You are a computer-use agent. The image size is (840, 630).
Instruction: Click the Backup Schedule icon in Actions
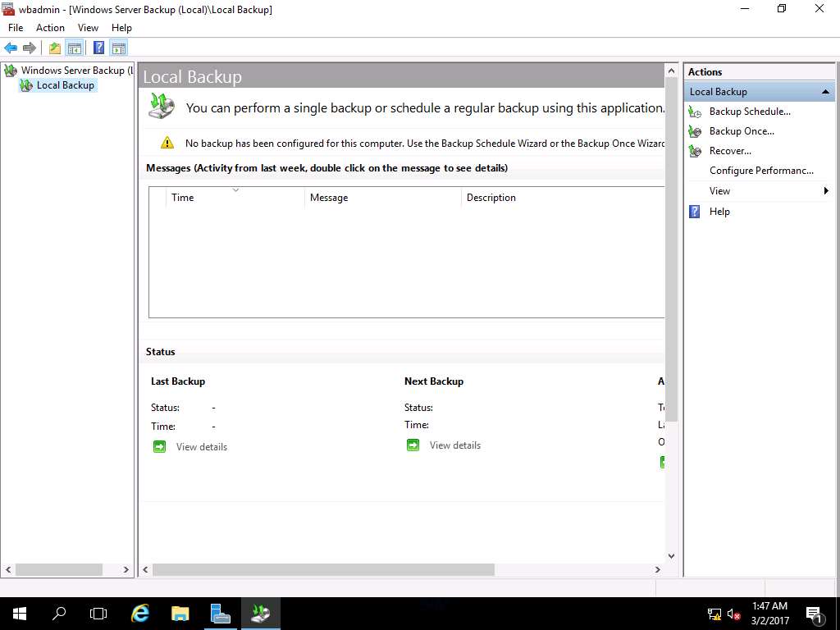[695, 112]
